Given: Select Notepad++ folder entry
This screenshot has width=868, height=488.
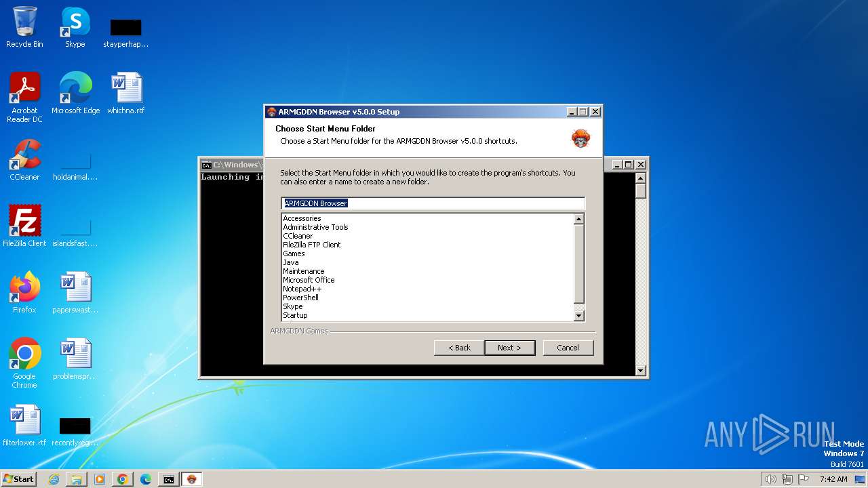Looking at the screenshot, I should tap(302, 289).
